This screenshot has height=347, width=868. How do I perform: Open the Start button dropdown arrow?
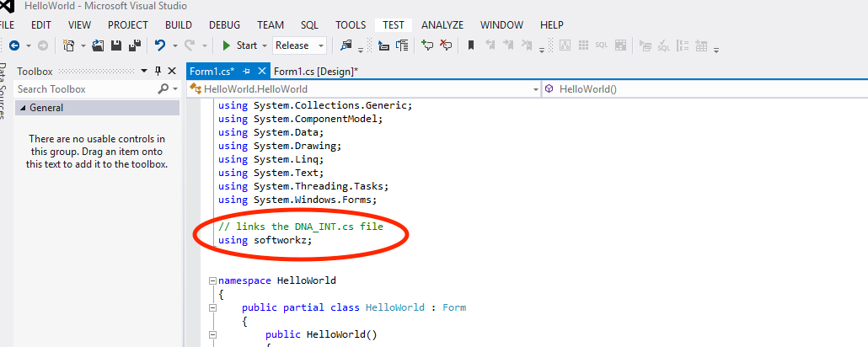click(x=265, y=46)
